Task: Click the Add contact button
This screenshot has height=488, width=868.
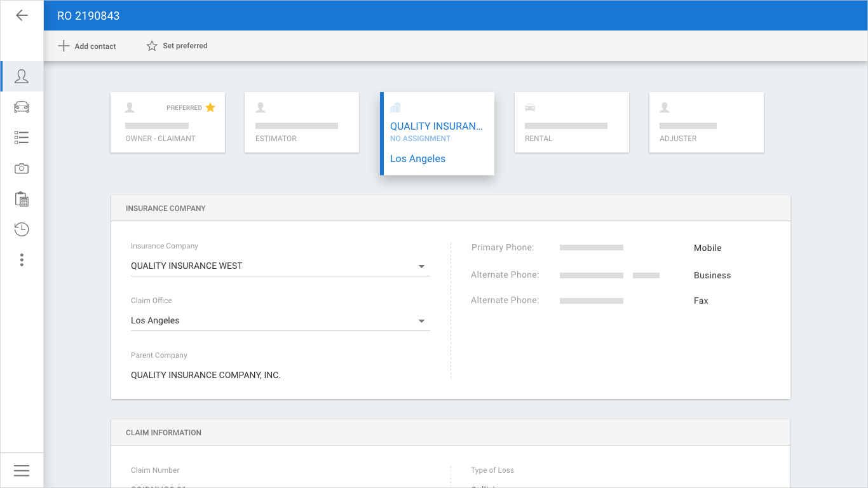Action: pos(87,46)
